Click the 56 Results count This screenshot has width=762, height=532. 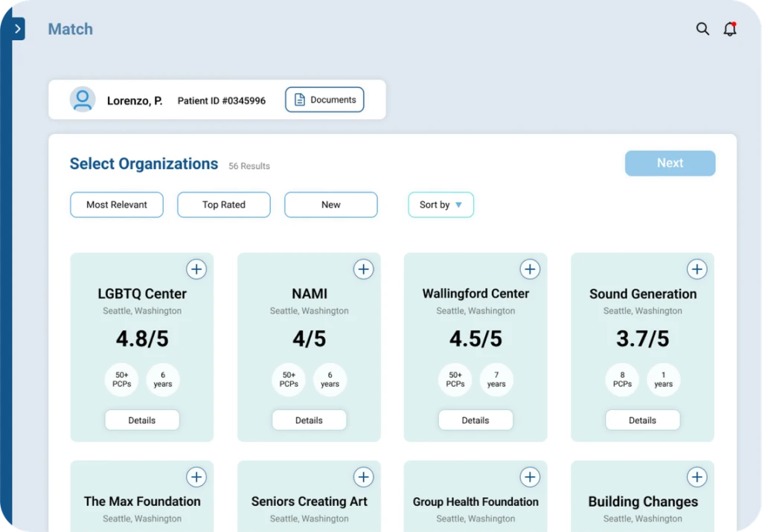coord(249,166)
